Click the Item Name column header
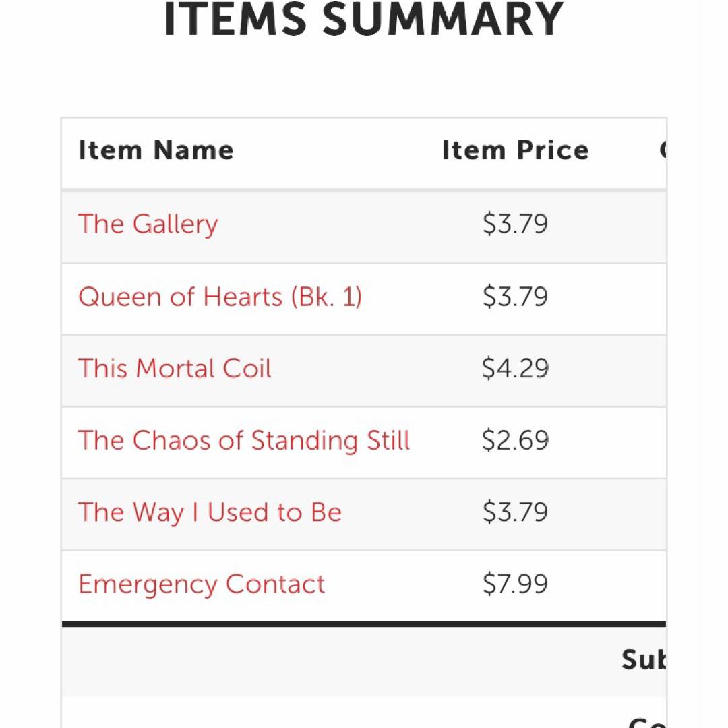 (x=156, y=150)
